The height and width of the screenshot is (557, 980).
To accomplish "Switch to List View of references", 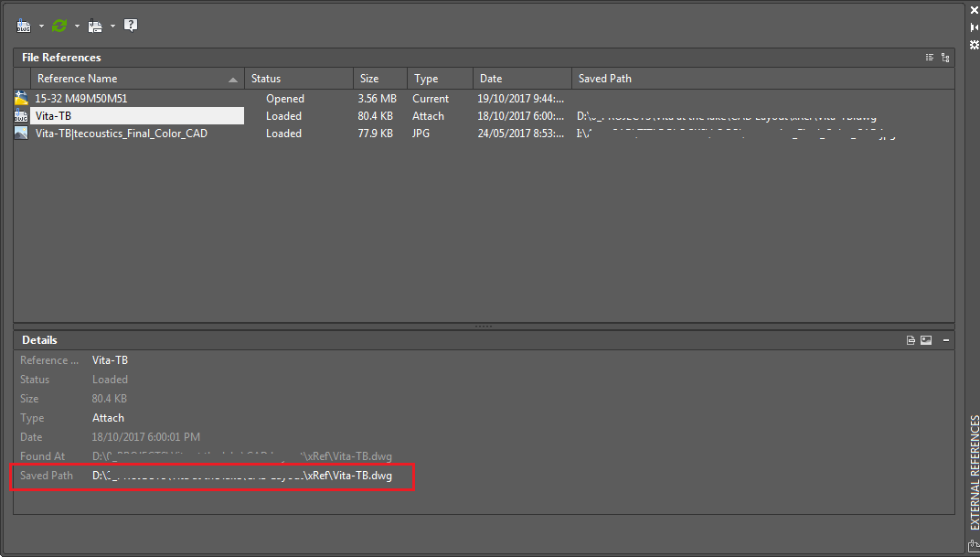I will pos(929,57).
